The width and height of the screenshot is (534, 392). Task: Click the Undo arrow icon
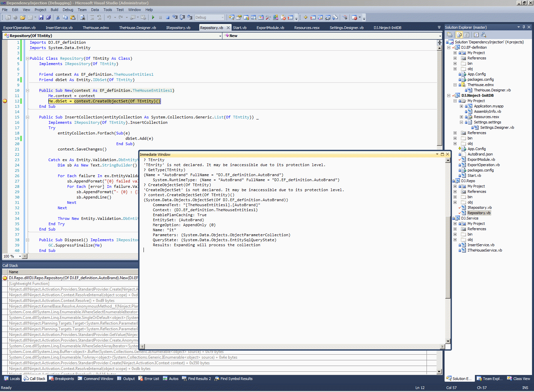[109, 17]
